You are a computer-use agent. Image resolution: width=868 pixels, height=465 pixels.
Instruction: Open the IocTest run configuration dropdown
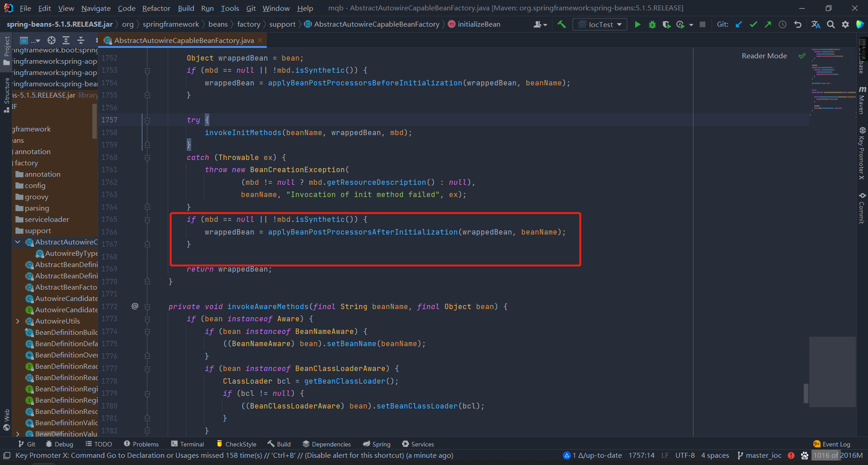600,24
